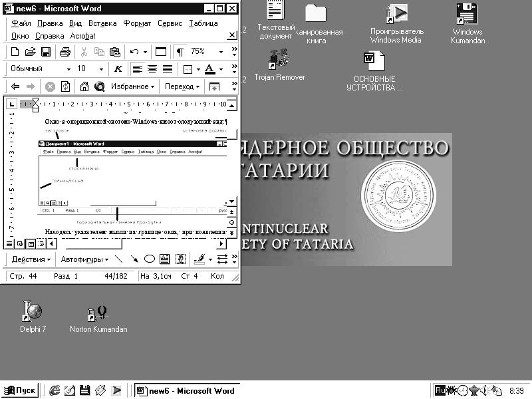Select the Oval drawing tool
Screen dimensions: 532x399
(x=149, y=259)
